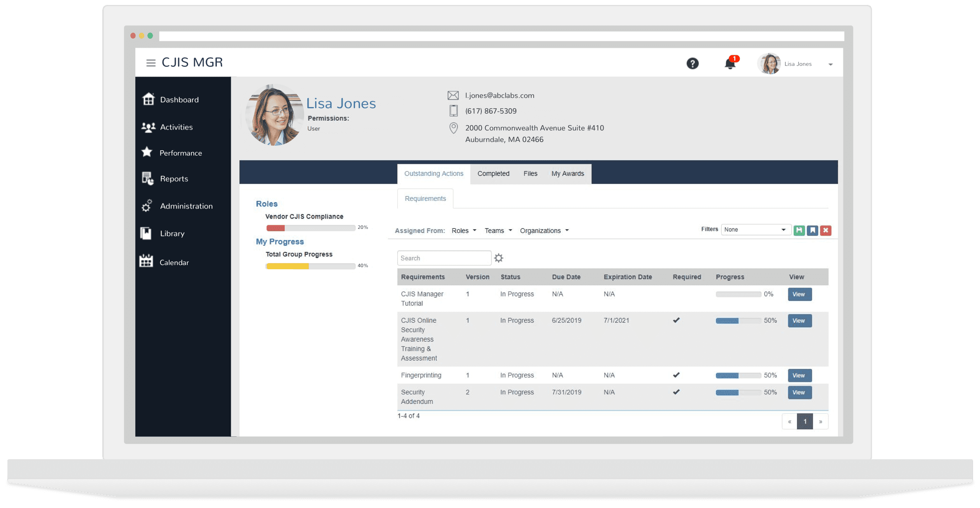
Task: Click the blue bookmark filter icon
Action: pos(813,231)
